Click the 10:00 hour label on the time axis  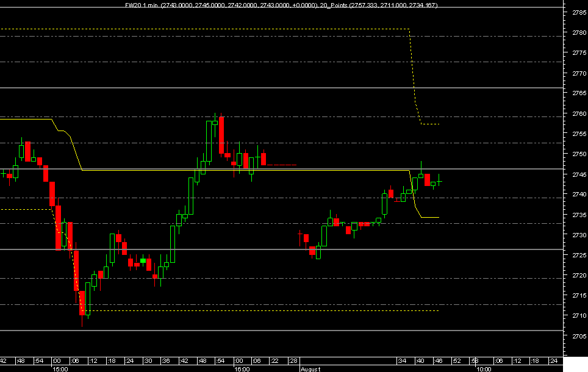pyautogui.click(x=484, y=369)
